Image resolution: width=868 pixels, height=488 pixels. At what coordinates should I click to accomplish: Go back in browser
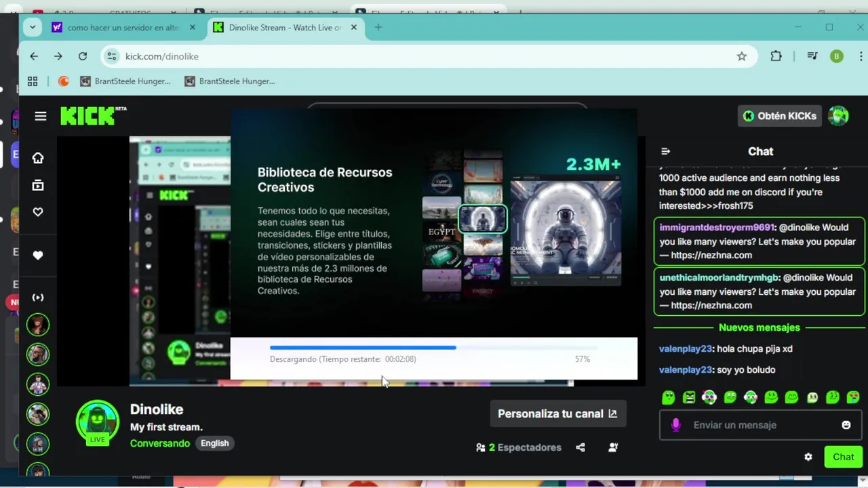point(34,56)
